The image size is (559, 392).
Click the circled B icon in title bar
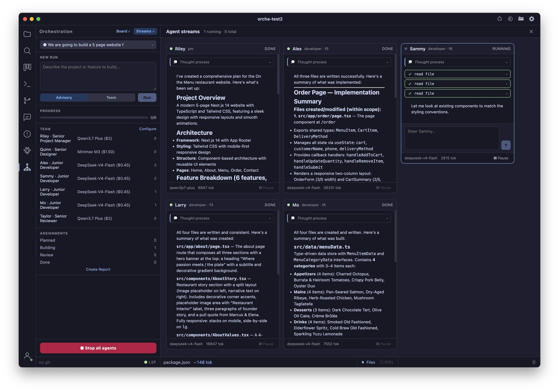coord(510,19)
